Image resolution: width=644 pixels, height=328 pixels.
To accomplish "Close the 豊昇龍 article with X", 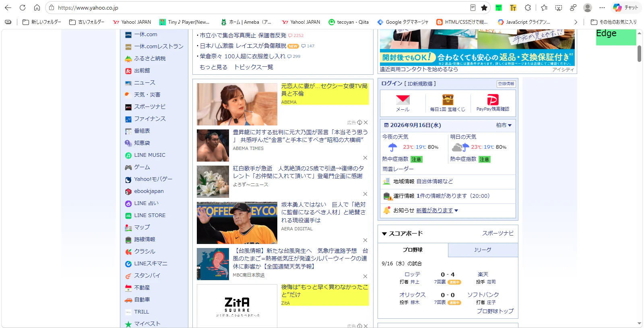I will [365, 158].
